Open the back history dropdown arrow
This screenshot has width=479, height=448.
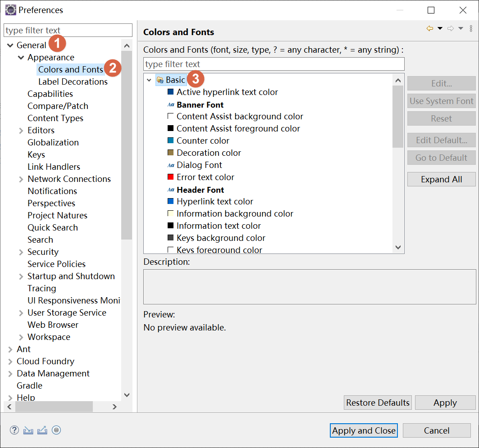(x=440, y=29)
